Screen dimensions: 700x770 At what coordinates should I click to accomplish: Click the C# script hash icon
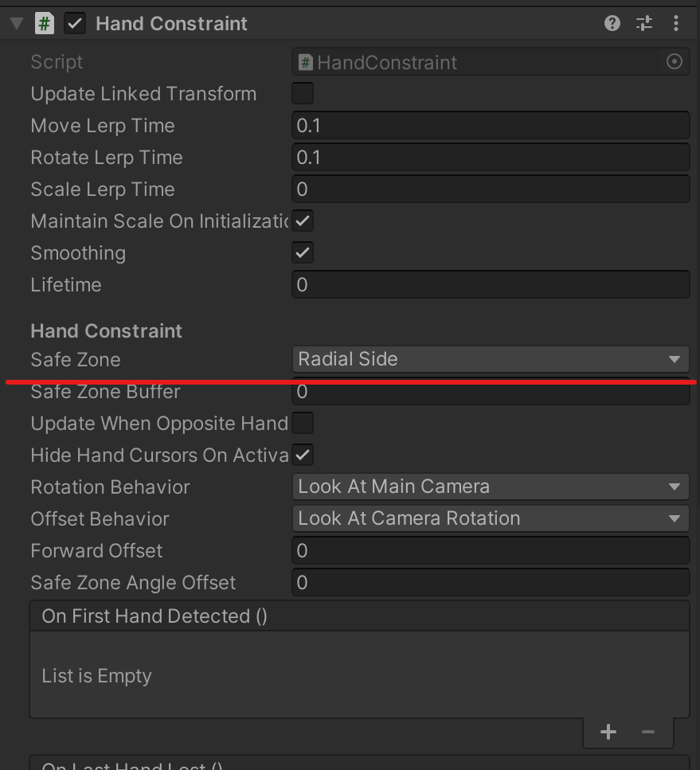45,23
